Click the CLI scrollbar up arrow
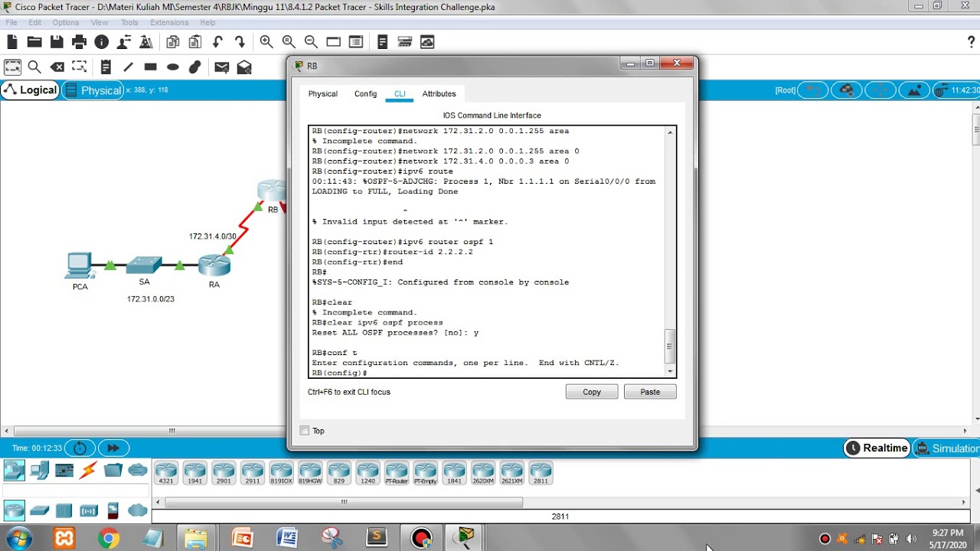Image resolution: width=980 pixels, height=551 pixels. 671,132
